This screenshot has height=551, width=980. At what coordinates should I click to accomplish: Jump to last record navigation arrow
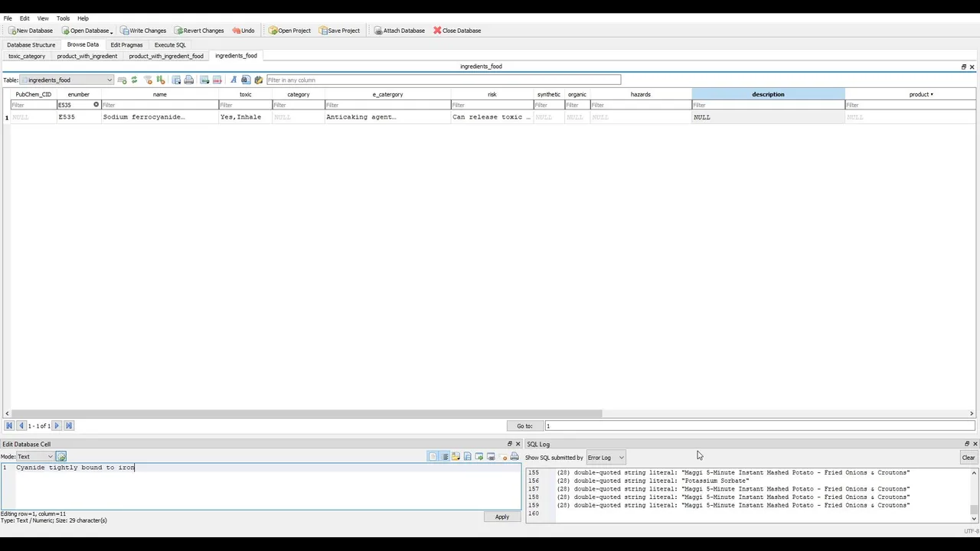pyautogui.click(x=69, y=425)
